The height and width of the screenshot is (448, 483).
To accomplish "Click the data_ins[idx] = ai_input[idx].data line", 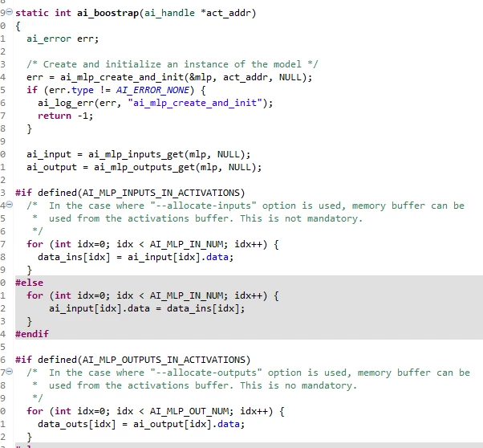I will coord(136,257).
